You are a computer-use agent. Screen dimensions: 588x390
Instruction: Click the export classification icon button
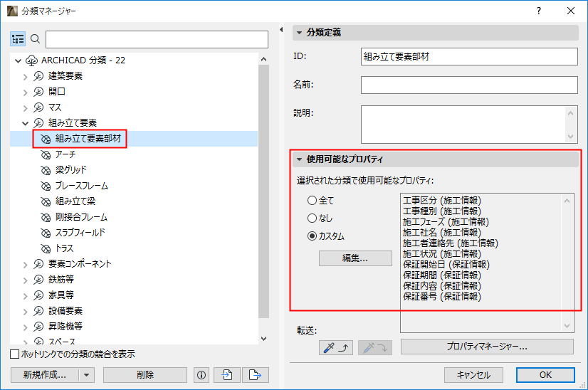coord(256,375)
